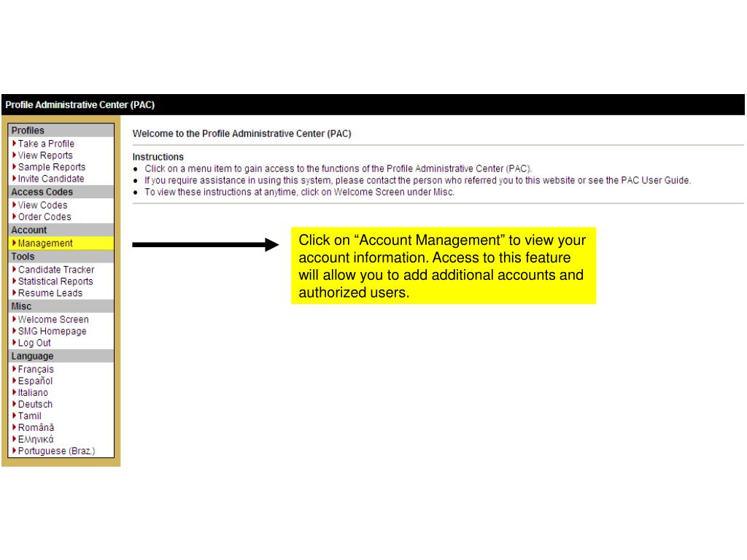747x560 pixels.
Task: Open Statistical Reports under Tools
Action: point(55,281)
